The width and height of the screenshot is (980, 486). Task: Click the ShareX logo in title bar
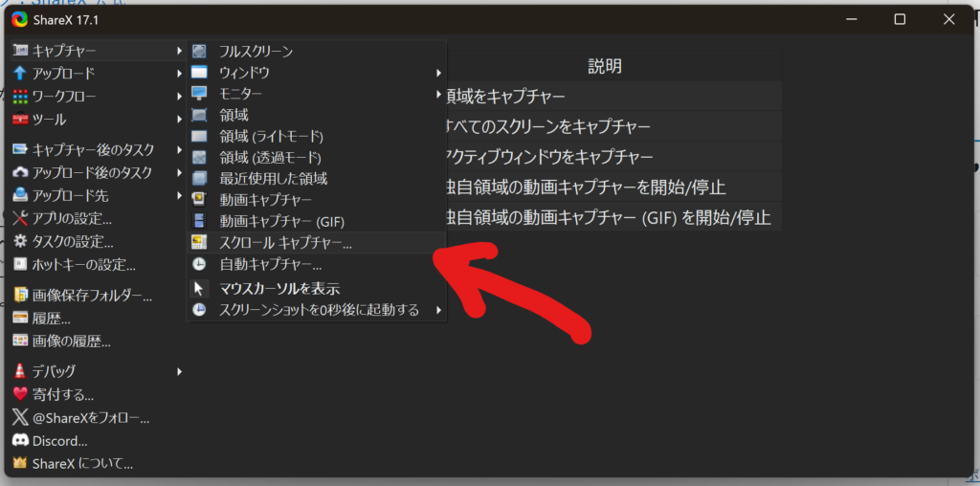click(19, 20)
